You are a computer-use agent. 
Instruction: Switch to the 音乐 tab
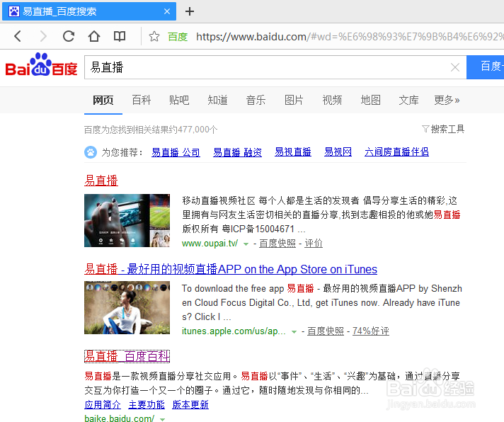[256, 101]
